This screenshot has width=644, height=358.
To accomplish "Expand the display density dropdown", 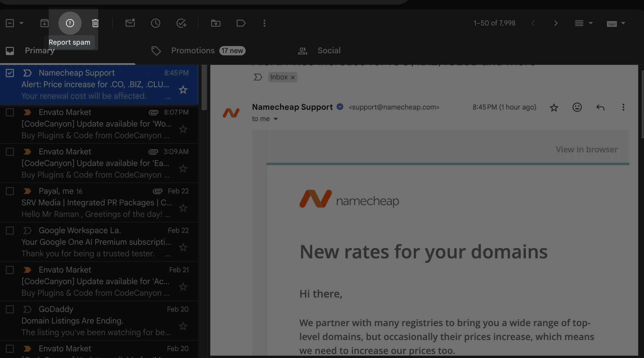I will click(x=583, y=23).
